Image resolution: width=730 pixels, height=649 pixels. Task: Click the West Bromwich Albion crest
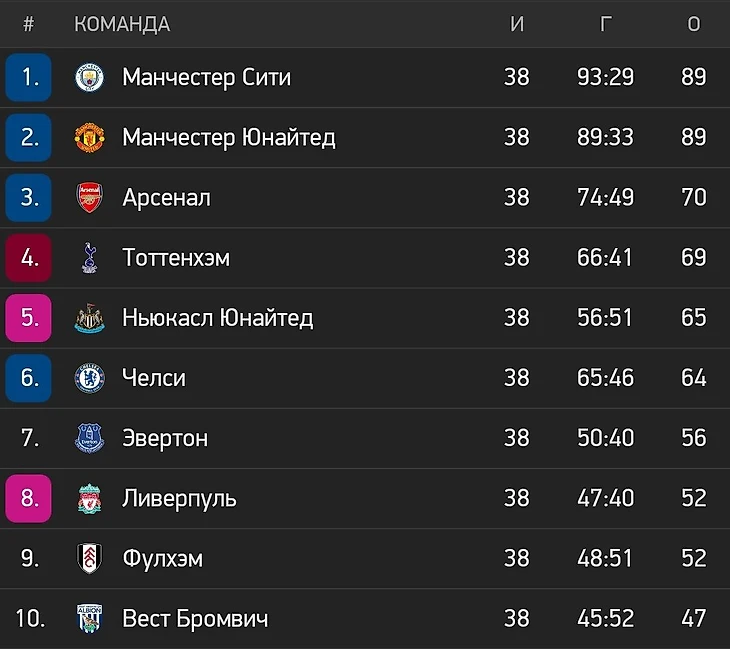[90, 618]
